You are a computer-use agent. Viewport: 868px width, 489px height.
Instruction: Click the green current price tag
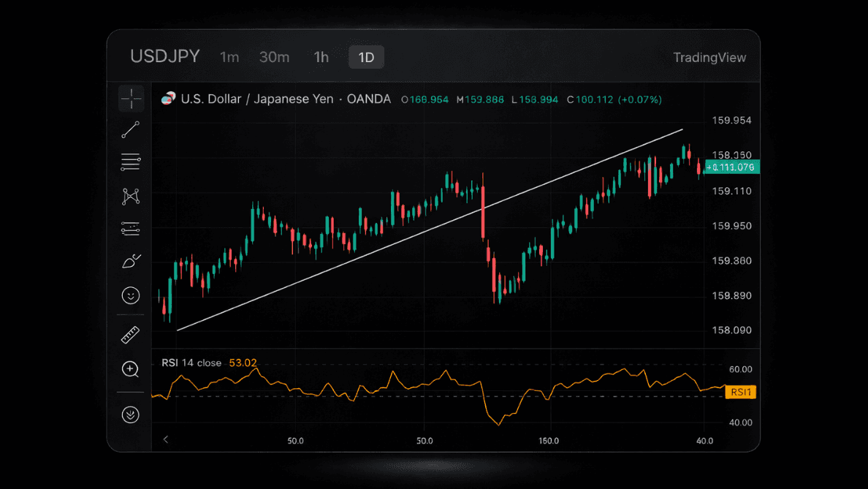point(732,167)
